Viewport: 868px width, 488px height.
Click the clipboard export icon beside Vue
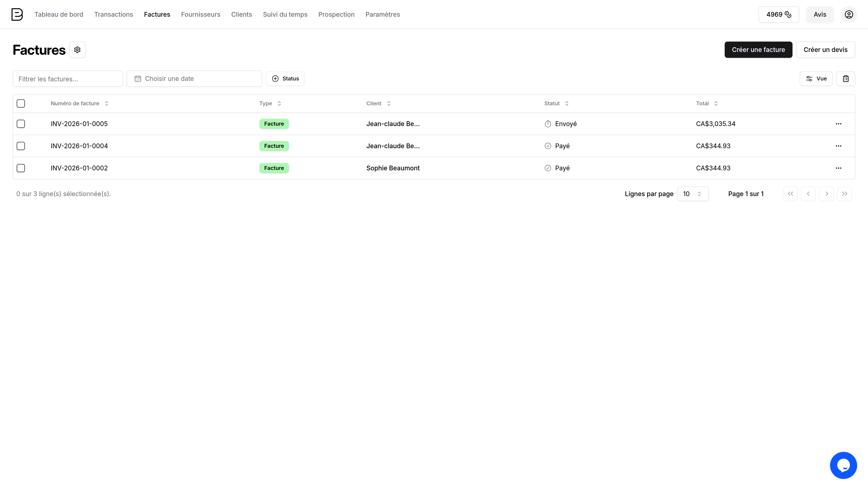point(845,78)
